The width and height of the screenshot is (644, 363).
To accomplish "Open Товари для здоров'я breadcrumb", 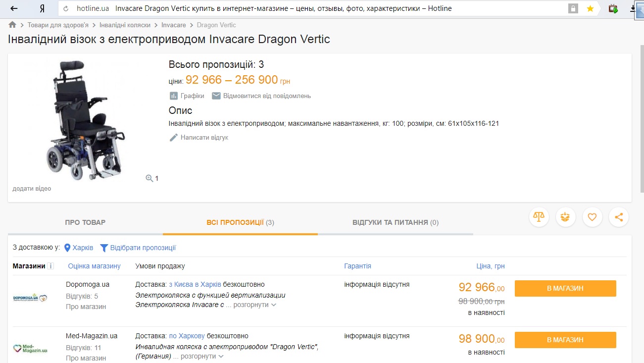I will tap(58, 25).
